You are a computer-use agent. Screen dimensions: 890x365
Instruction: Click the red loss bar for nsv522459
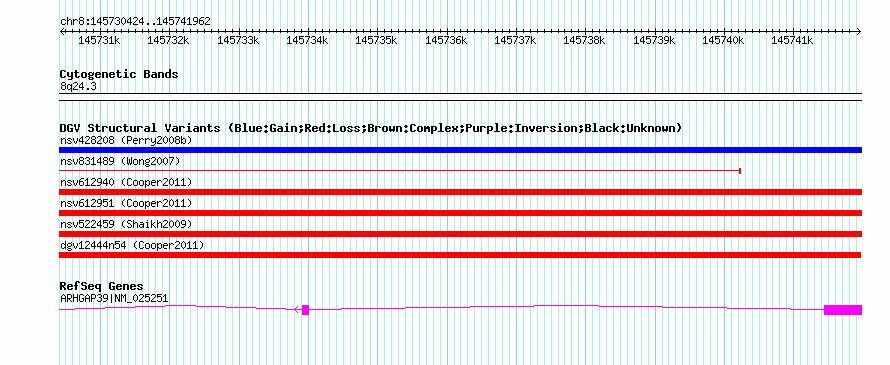[460, 234]
